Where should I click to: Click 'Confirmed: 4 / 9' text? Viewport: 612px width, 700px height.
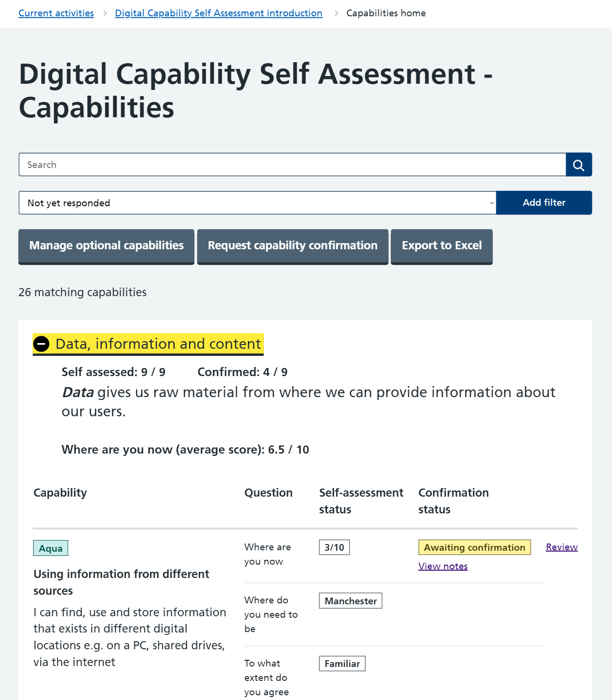coord(242,372)
